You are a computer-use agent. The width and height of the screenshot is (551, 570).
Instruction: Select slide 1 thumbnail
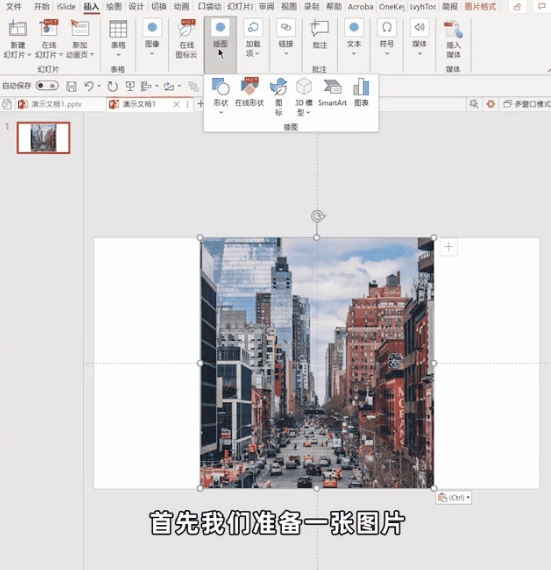pos(43,138)
